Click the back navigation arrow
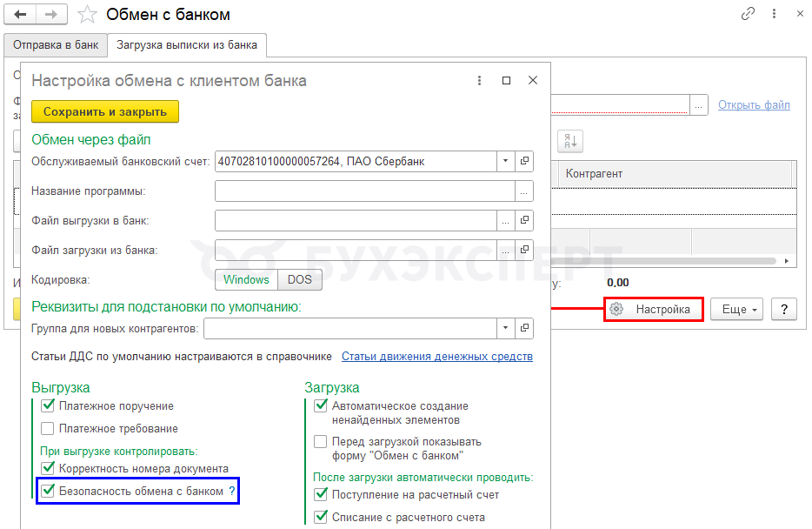 (21, 14)
